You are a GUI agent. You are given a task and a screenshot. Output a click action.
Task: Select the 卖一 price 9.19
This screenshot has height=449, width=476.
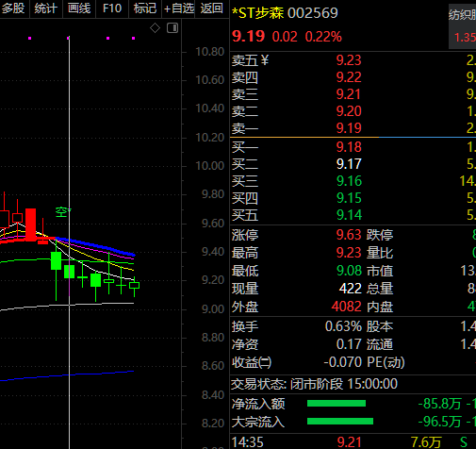(x=349, y=128)
